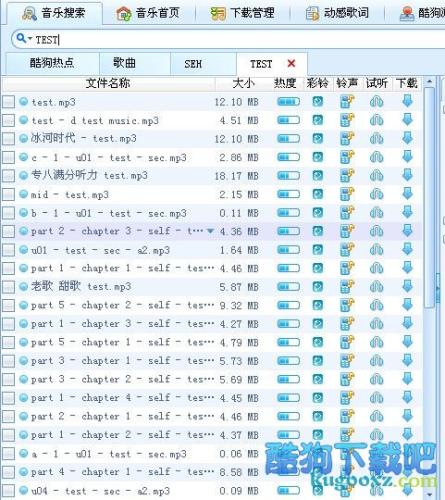Preview listen to test - d test music.mp3
445x500 pixels.
[377, 120]
